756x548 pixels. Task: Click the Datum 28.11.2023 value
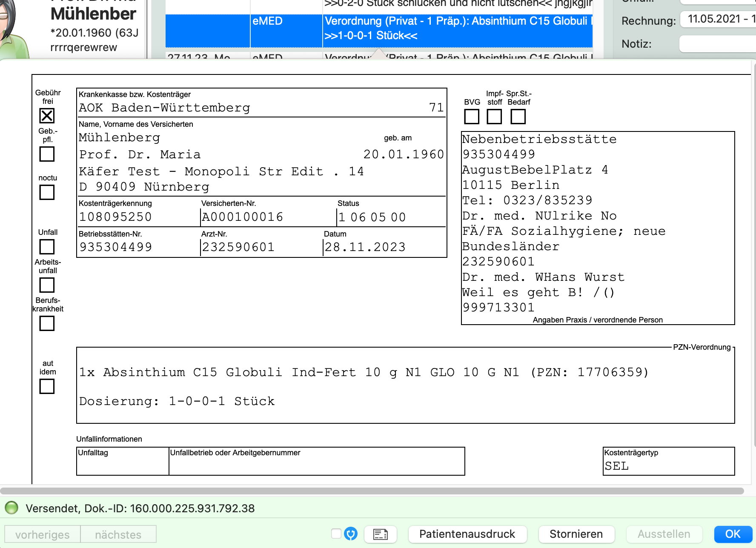(x=365, y=247)
